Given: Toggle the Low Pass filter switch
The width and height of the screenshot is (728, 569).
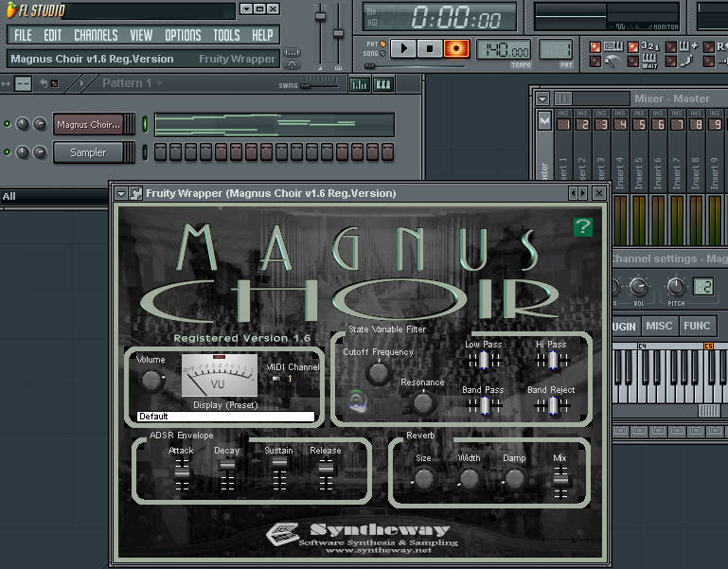Looking at the screenshot, I should (x=484, y=360).
